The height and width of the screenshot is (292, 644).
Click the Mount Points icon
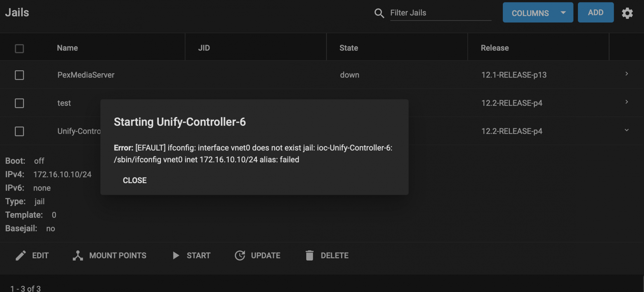tap(78, 255)
